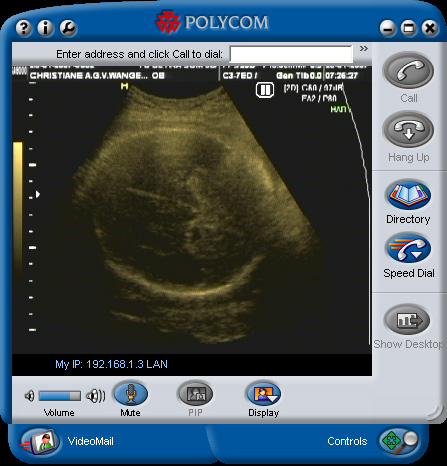The image size is (447, 466).
Task: Click the Show Desktop icon
Action: (x=409, y=320)
